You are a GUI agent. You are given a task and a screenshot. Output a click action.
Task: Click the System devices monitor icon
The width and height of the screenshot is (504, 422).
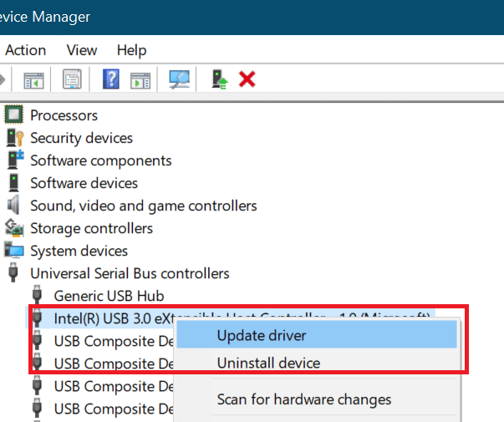[13, 250]
